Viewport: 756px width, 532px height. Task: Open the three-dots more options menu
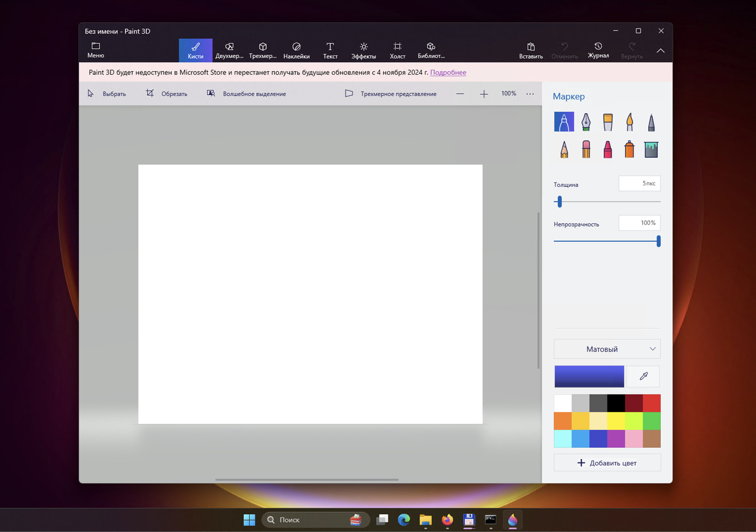[x=530, y=94]
